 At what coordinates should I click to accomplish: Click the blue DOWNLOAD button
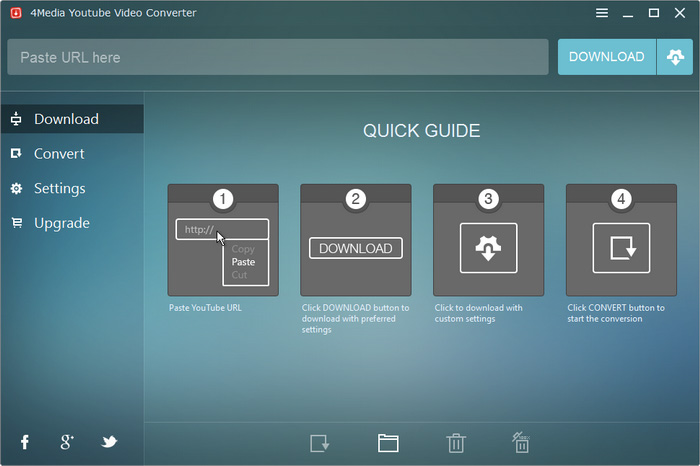click(x=607, y=57)
